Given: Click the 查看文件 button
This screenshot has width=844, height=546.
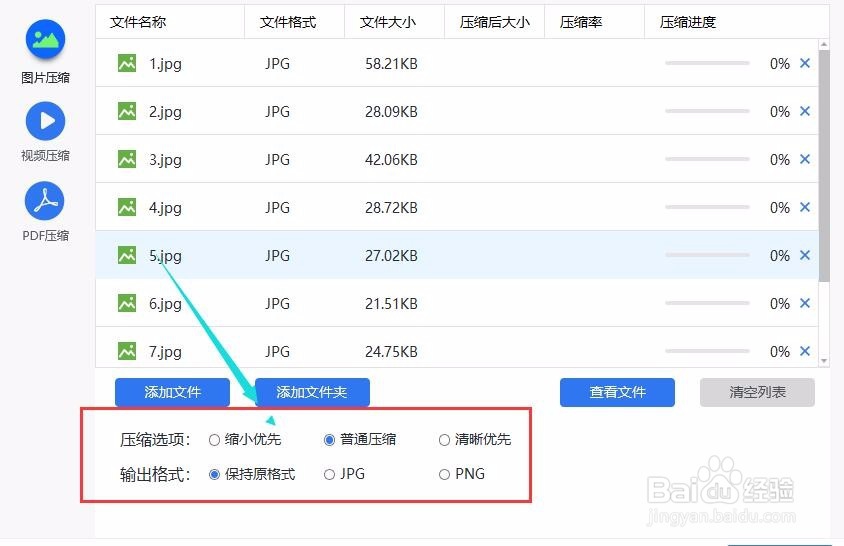Looking at the screenshot, I should pyautogui.click(x=617, y=392).
